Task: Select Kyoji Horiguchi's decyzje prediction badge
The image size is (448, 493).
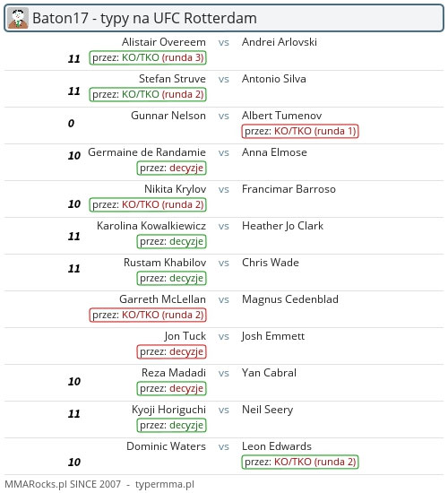Action: coord(172,426)
